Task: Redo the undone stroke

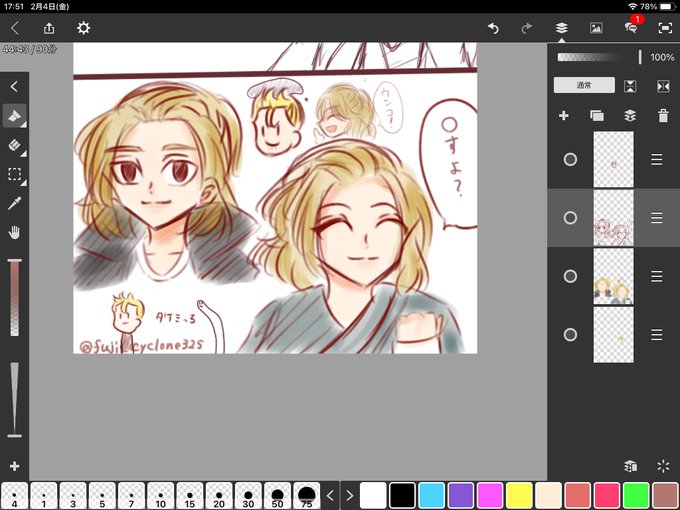Action: [526, 28]
